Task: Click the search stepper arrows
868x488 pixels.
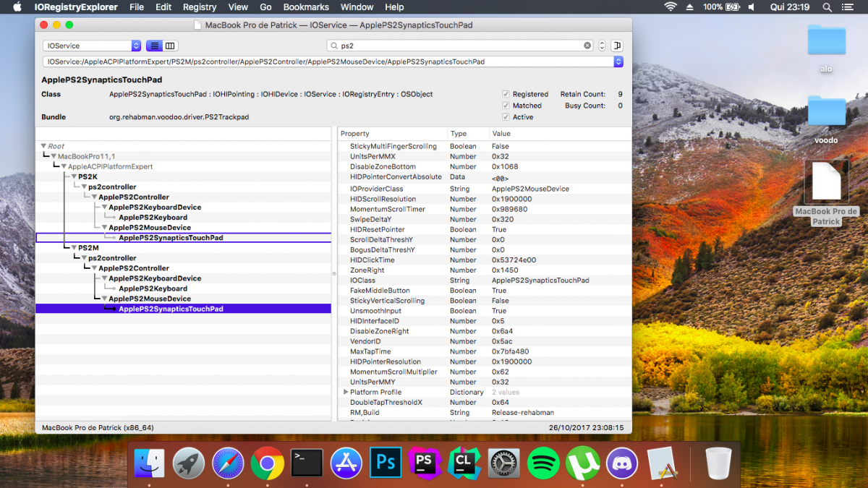Action: (602, 46)
